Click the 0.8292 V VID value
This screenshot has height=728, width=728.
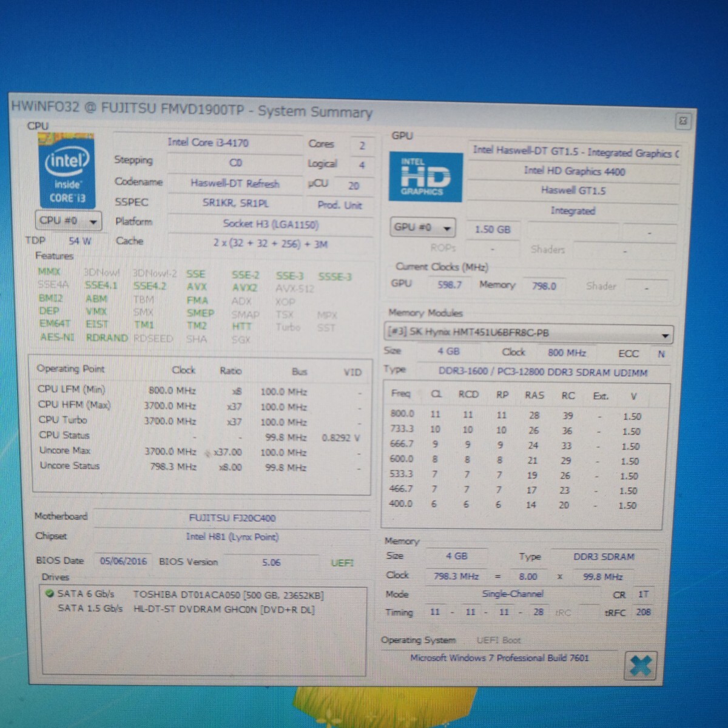(340, 437)
